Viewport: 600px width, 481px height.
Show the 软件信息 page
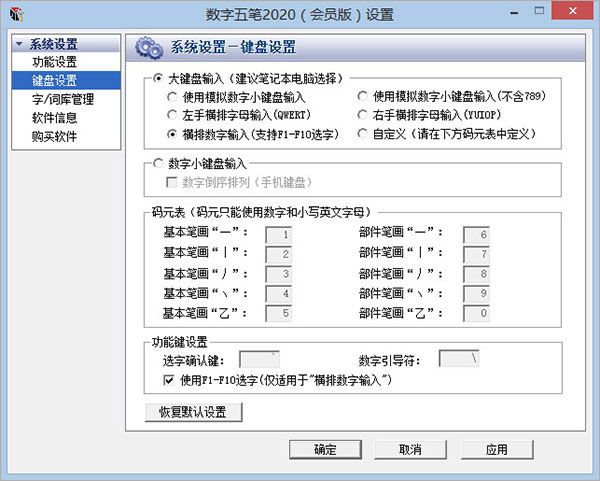click(54, 117)
